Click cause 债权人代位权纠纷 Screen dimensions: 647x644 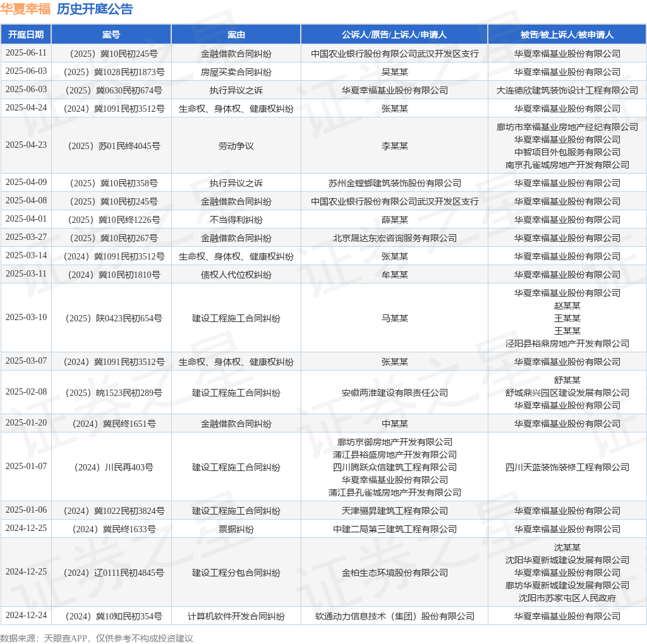[236, 275]
